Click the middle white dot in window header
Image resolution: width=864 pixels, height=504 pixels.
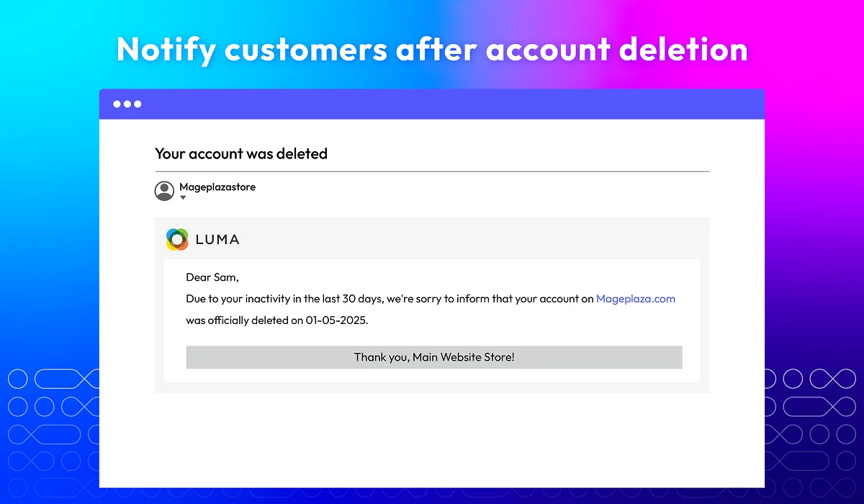[x=127, y=104]
